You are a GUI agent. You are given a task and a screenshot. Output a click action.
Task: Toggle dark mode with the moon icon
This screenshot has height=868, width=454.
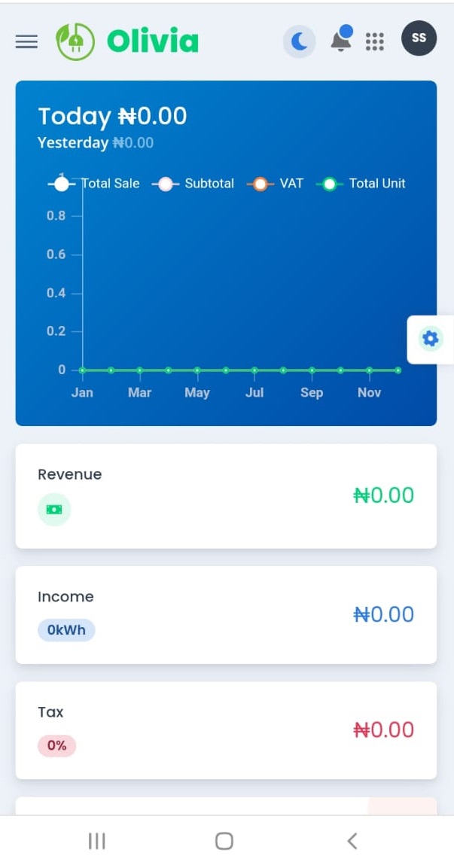[300, 41]
